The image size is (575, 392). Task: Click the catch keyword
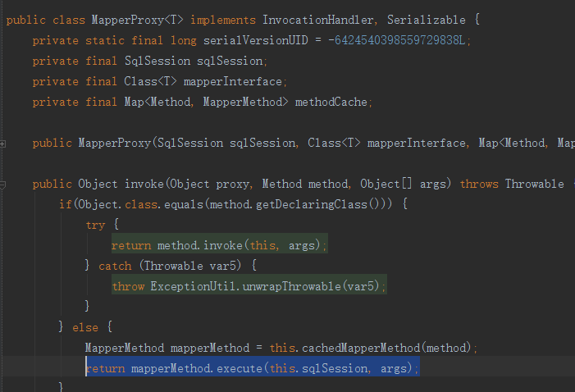(115, 266)
